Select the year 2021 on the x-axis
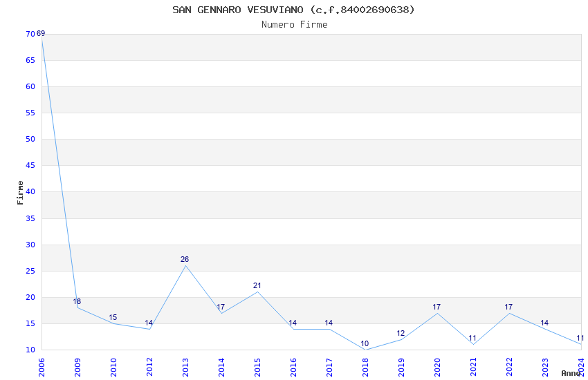This screenshot has height=380, width=588. point(474,367)
